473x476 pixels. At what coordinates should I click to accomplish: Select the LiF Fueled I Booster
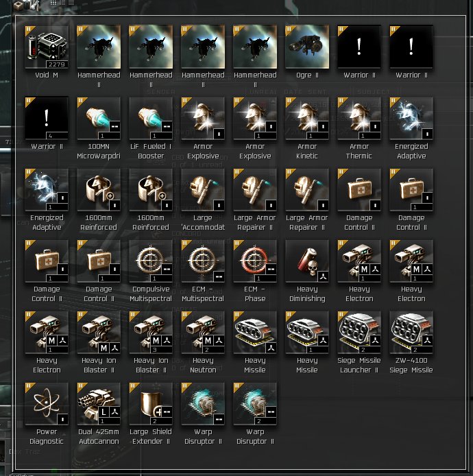pyautogui.click(x=151, y=119)
